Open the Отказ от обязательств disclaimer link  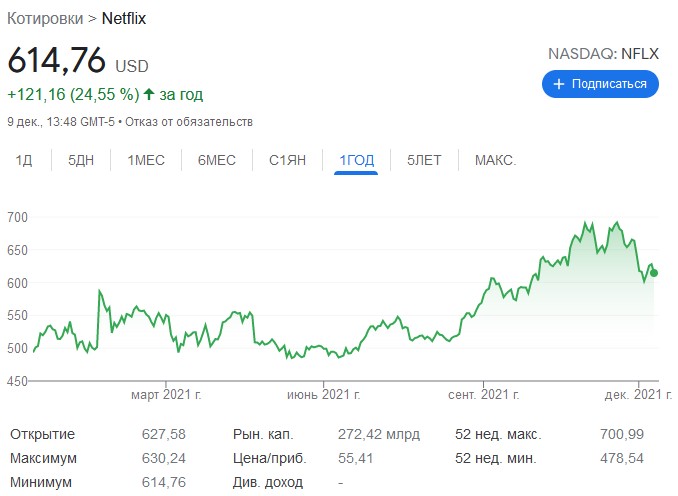[189, 122]
